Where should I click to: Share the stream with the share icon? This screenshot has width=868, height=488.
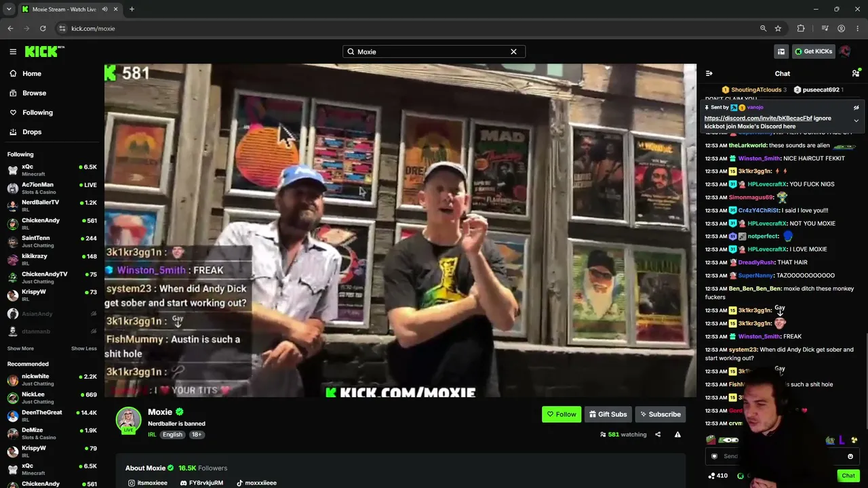[x=658, y=434]
